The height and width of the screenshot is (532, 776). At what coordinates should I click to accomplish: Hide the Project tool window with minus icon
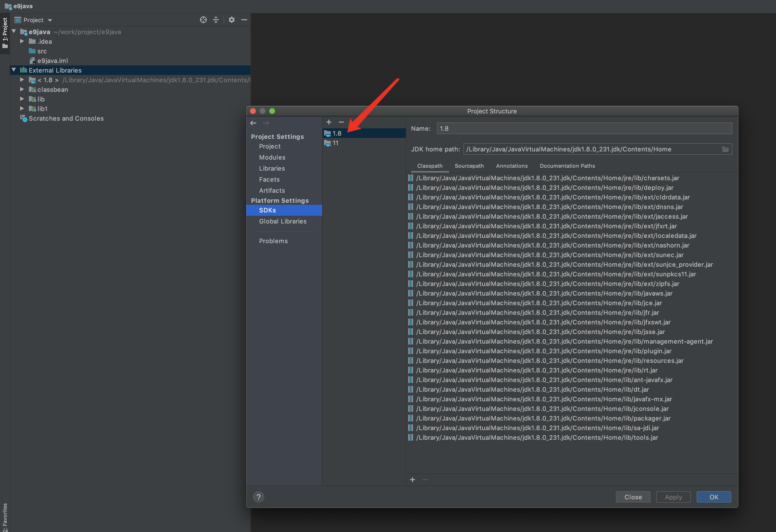tap(244, 20)
